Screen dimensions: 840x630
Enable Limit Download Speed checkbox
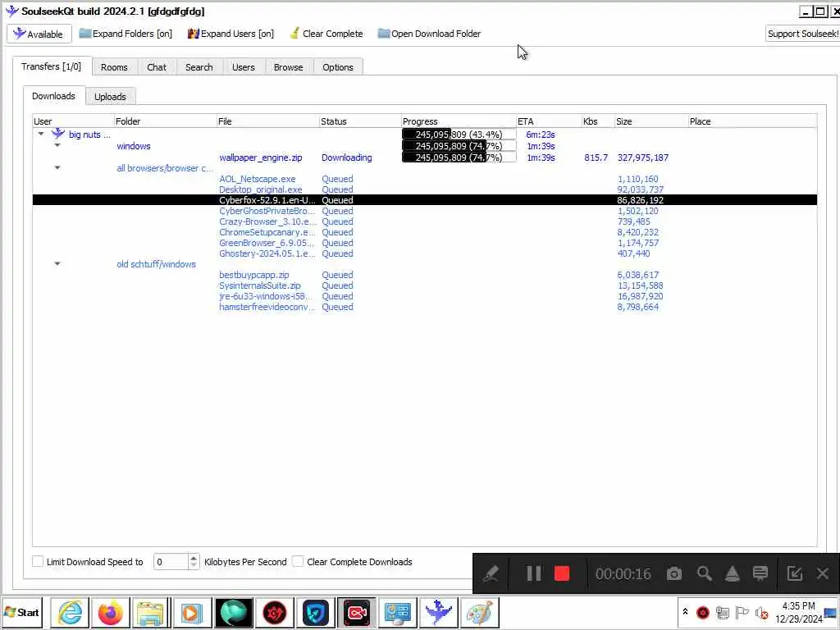[x=38, y=561]
